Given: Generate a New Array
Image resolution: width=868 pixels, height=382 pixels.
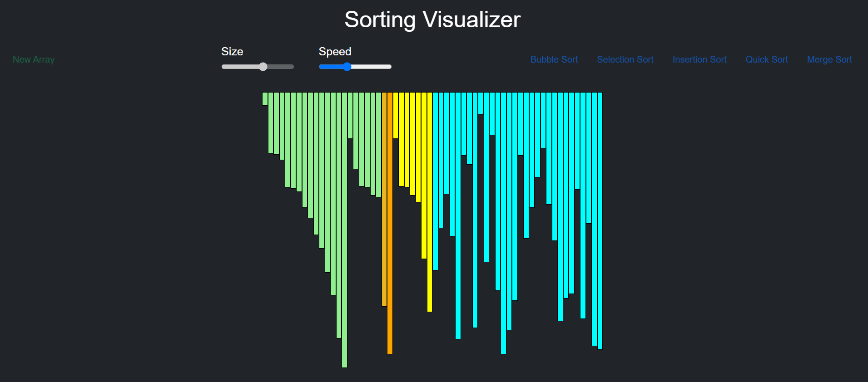Looking at the screenshot, I should point(34,59).
